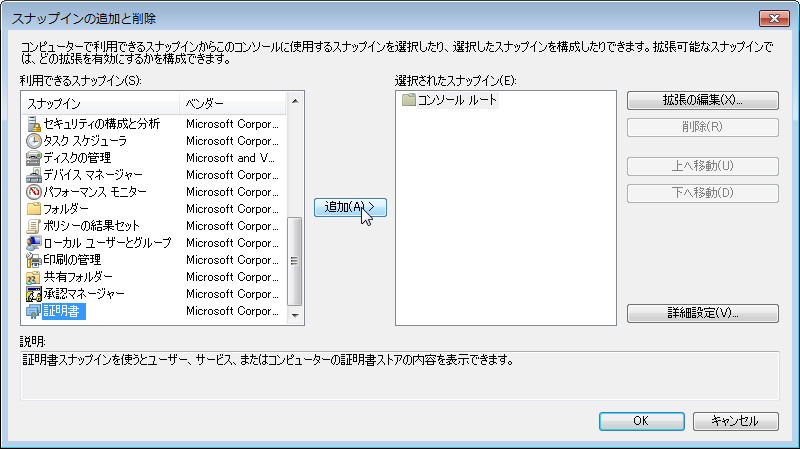Select the パフォーマンス モニター icon

pyautogui.click(x=33, y=192)
